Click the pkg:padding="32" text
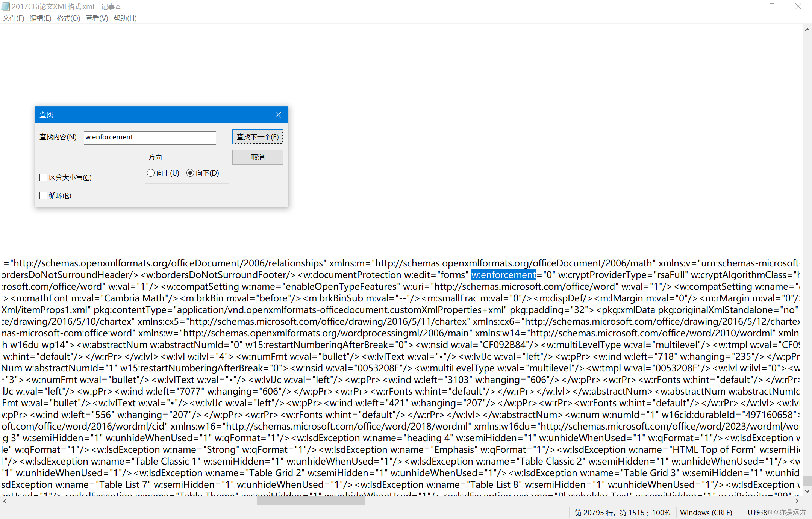Image resolution: width=812 pixels, height=519 pixels. pos(551,310)
